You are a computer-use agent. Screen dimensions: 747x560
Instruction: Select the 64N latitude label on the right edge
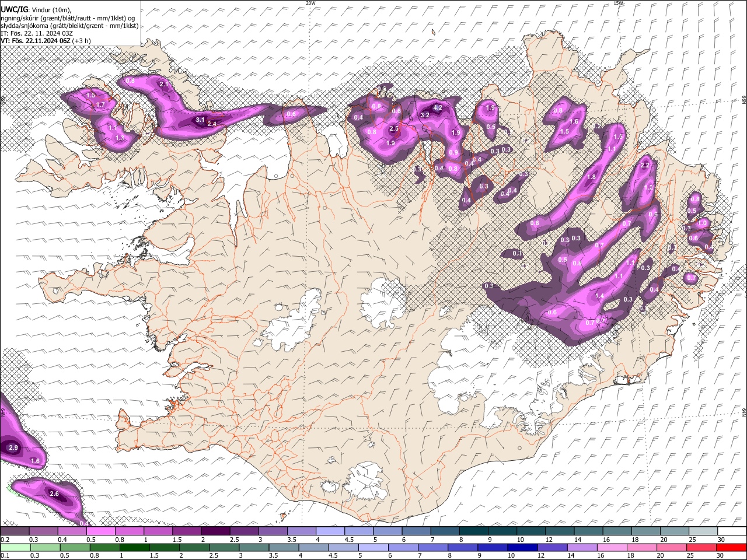pyautogui.click(x=744, y=412)
